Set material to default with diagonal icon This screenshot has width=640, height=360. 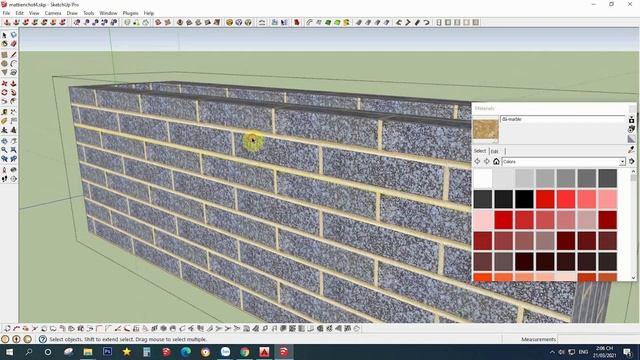click(x=631, y=139)
